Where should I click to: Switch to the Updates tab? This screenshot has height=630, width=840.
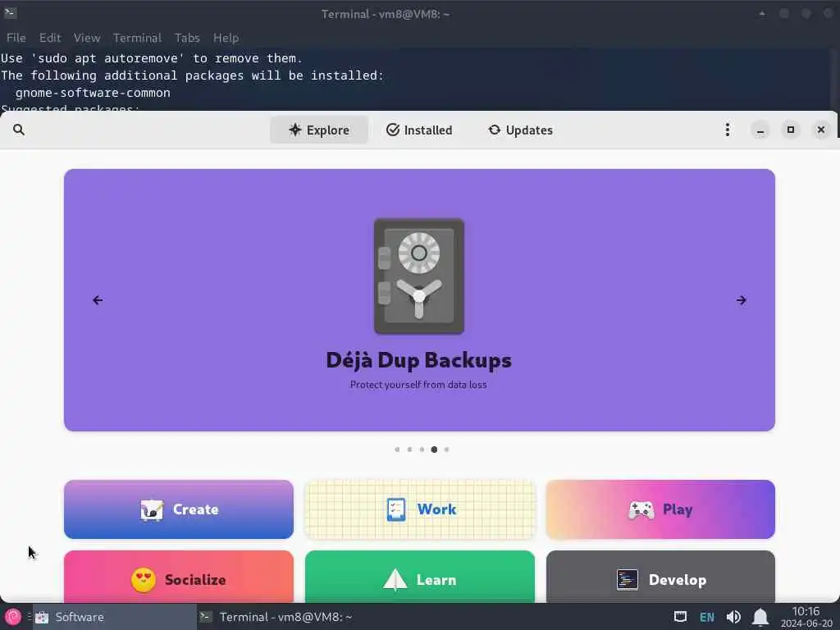[x=520, y=130]
